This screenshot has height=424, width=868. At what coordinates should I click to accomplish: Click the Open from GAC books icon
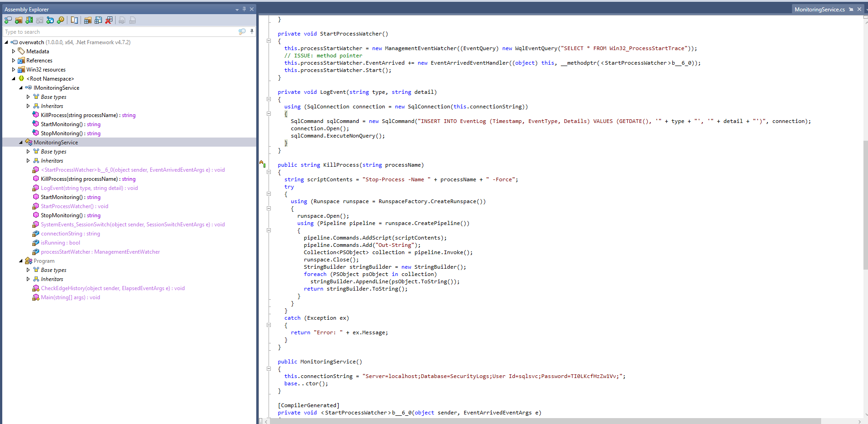[x=29, y=20]
